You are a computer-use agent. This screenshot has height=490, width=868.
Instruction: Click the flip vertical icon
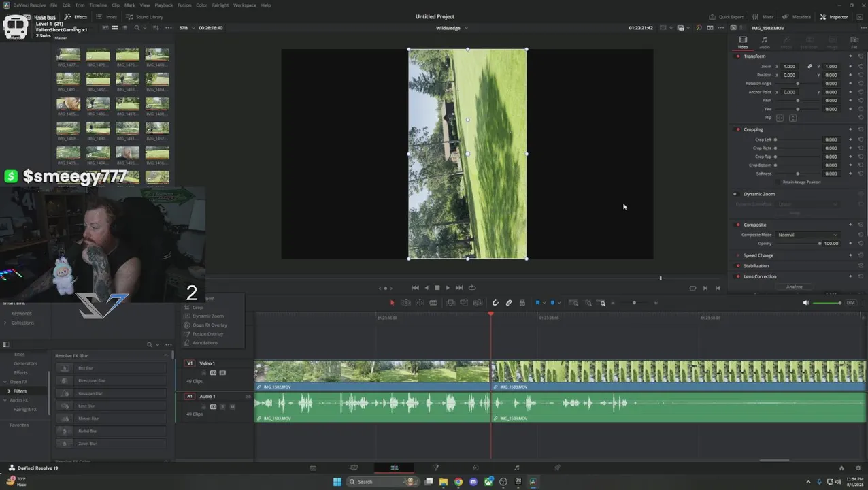click(792, 118)
